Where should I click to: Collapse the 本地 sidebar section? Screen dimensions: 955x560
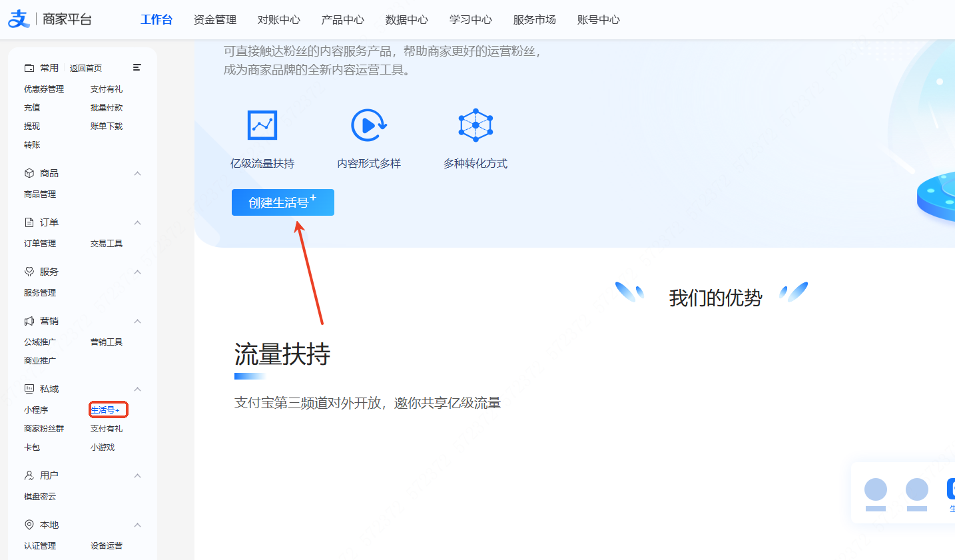(137, 524)
